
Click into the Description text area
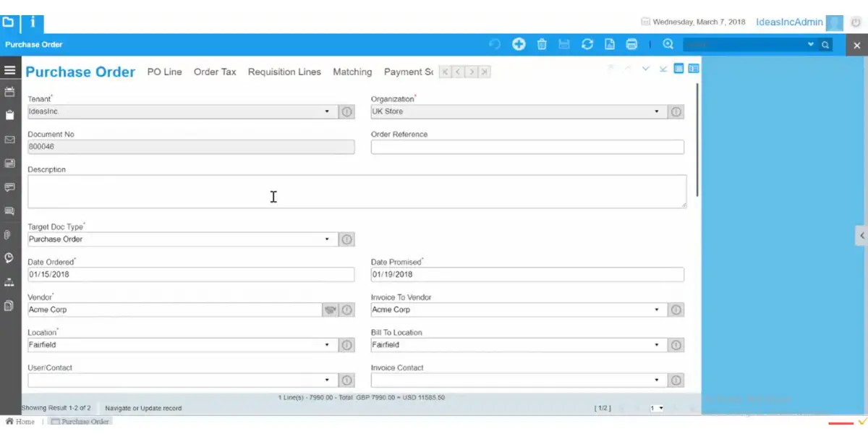(357, 191)
